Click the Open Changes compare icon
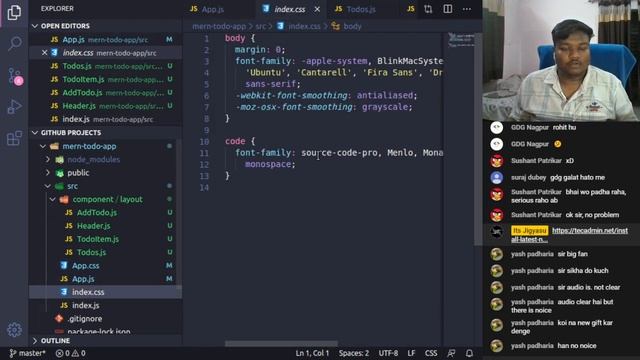Viewport: 640px width, 360px height. point(428,9)
